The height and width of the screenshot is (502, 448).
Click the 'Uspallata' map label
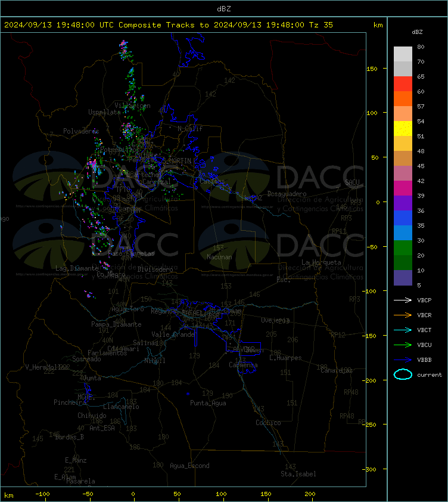click(104, 112)
